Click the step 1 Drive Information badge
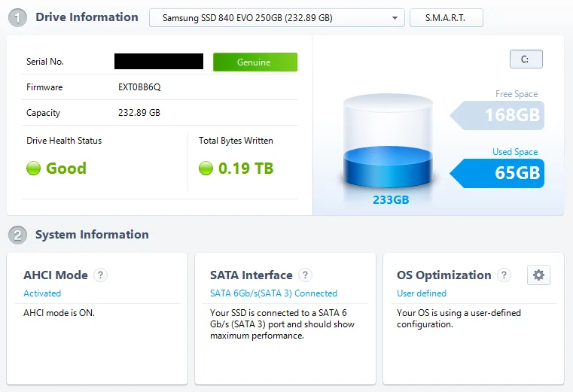Image resolution: width=573 pixels, height=392 pixels. tap(17, 17)
